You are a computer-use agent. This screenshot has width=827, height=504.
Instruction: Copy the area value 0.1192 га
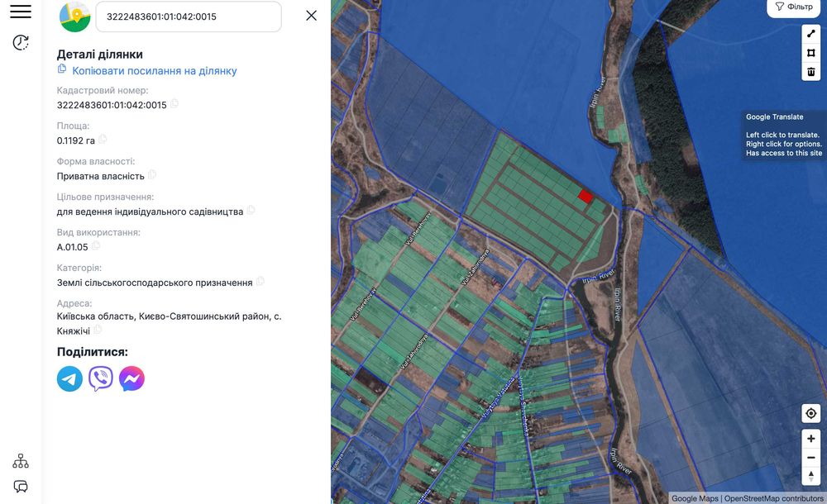coord(103,139)
